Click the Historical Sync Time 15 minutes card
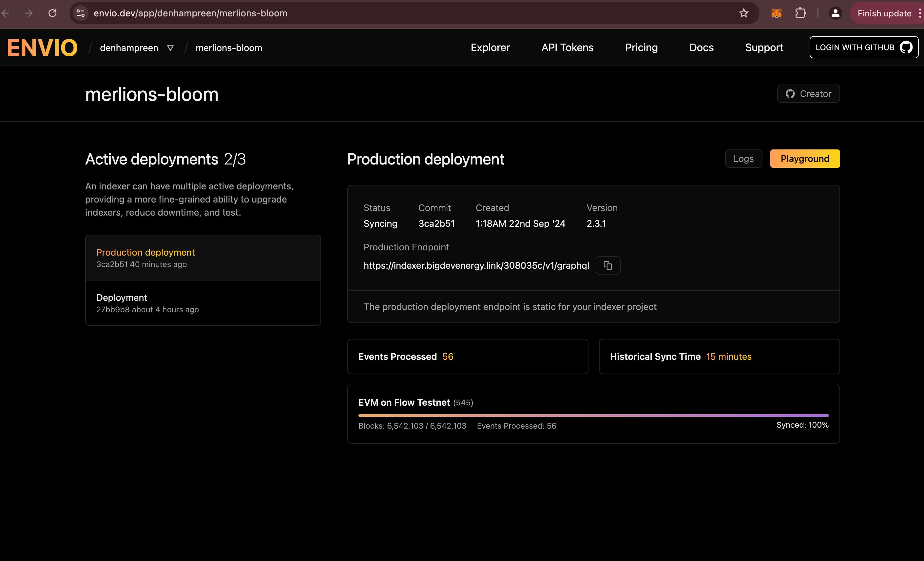This screenshot has width=924, height=561. (x=719, y=357)
